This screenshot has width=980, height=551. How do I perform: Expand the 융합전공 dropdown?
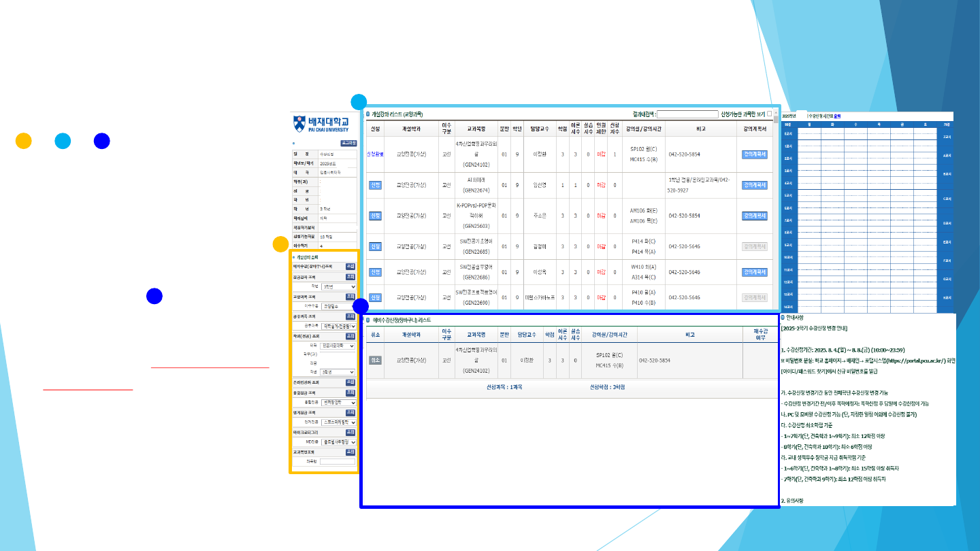pos(338,403)
